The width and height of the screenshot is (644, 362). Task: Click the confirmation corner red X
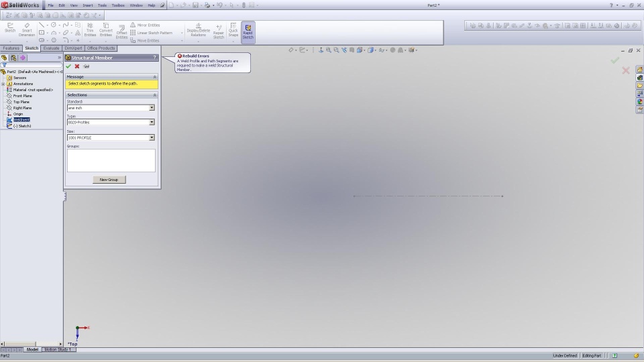pos(625,70)
